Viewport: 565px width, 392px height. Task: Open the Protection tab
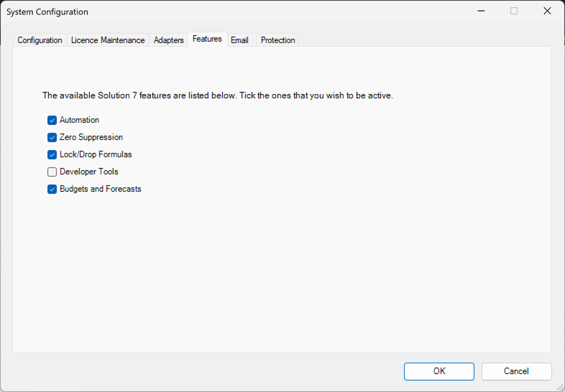(x=277, y=40)
